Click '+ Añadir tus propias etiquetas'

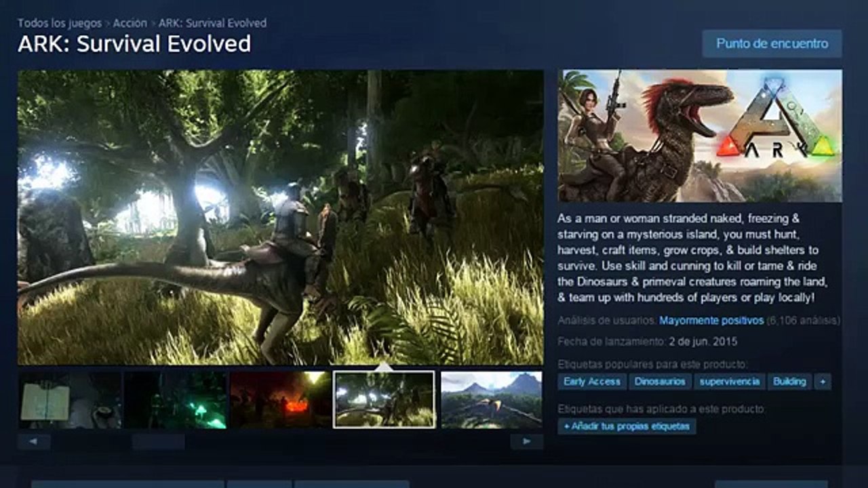(627, 426)
